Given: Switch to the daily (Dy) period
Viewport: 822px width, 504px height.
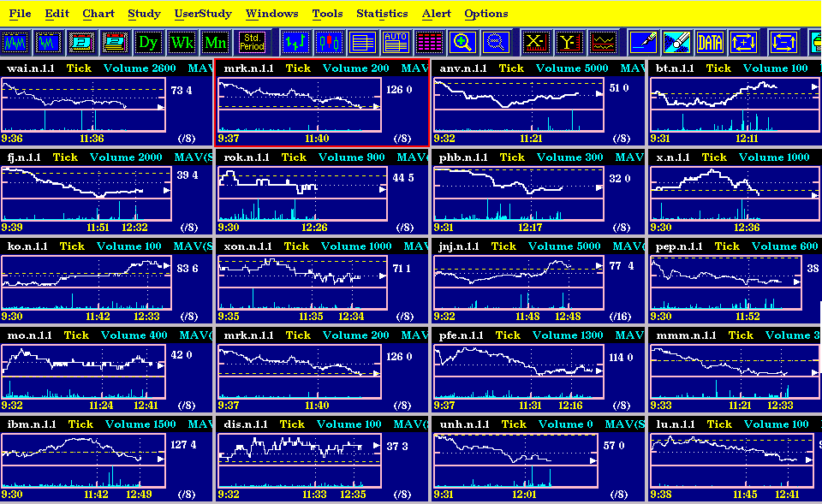Looking at the screenshot, I should 148,43.
